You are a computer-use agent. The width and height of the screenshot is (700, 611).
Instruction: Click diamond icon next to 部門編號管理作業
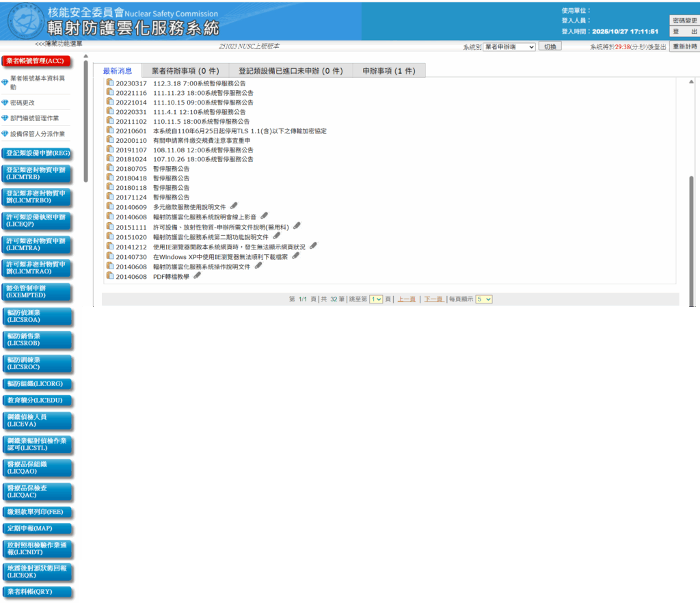tap(5, 118)
